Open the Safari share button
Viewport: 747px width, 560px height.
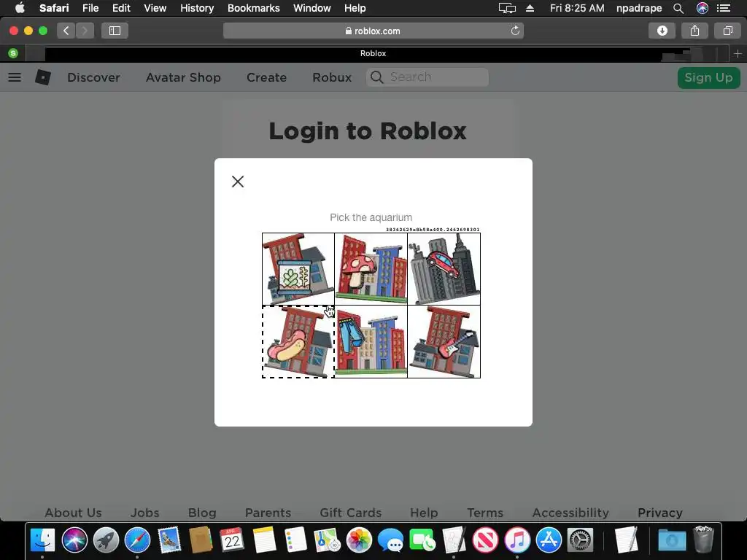[694, 31]
